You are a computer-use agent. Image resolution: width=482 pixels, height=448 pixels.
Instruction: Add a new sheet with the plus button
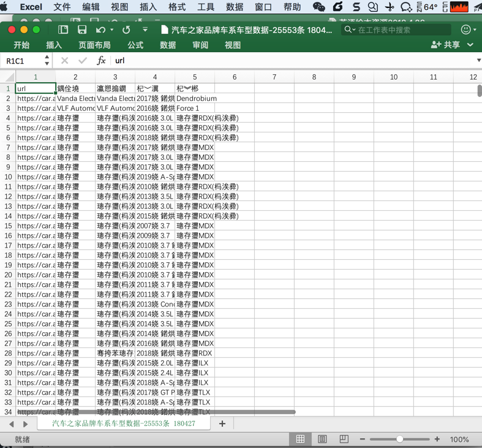[222, 423]
